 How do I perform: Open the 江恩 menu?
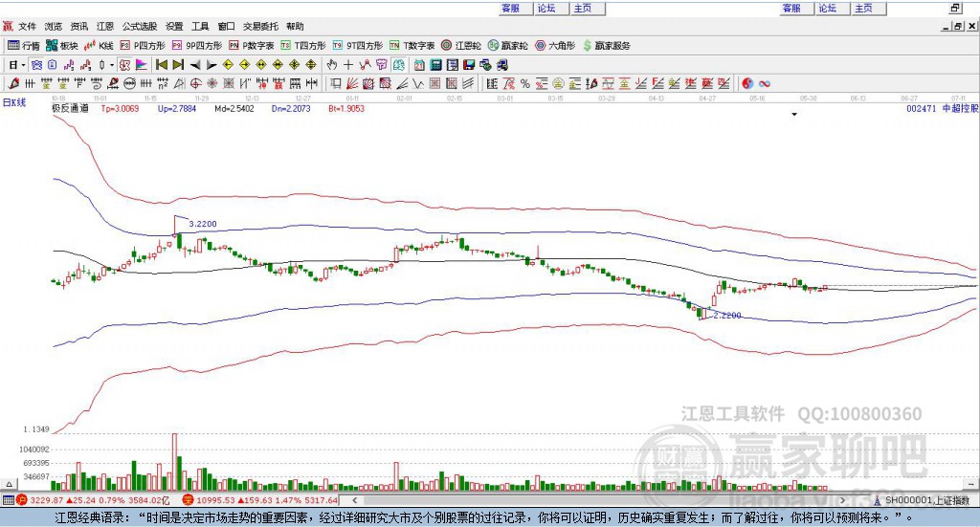point(105,26)
